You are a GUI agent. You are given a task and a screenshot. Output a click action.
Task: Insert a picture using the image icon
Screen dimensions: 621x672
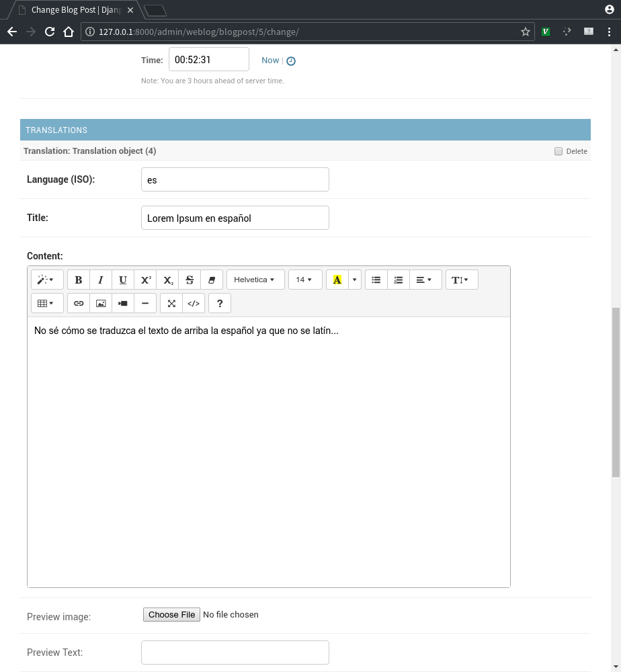101,303
